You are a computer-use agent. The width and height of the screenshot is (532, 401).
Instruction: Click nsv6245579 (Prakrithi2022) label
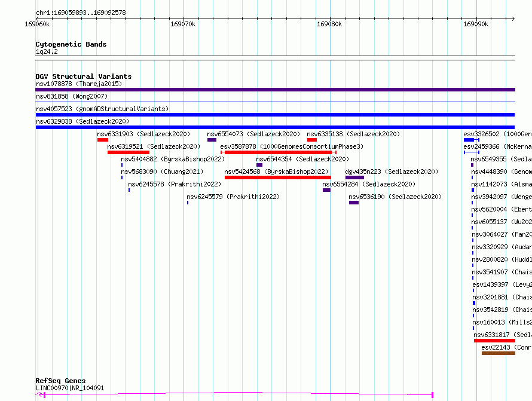233,197
